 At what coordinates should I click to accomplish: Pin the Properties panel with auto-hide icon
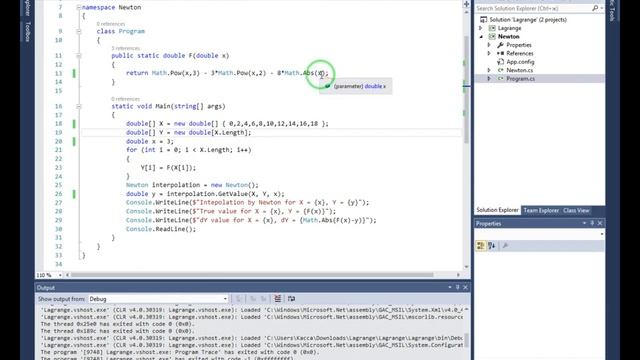coord(592,223)
